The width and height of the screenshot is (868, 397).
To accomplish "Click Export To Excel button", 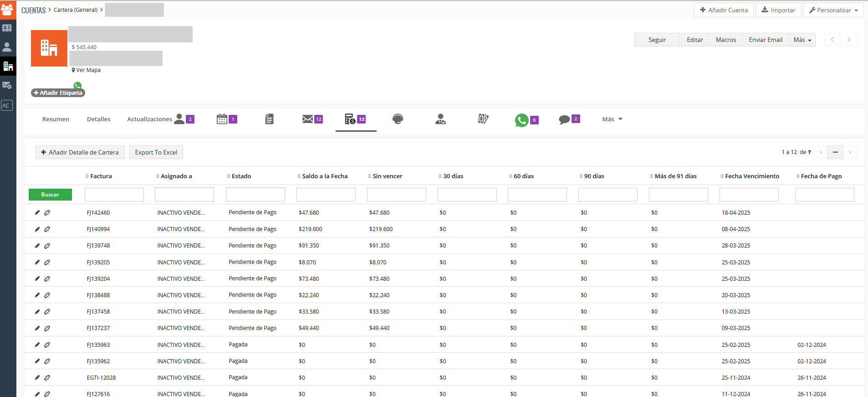I will click(156, 152).
